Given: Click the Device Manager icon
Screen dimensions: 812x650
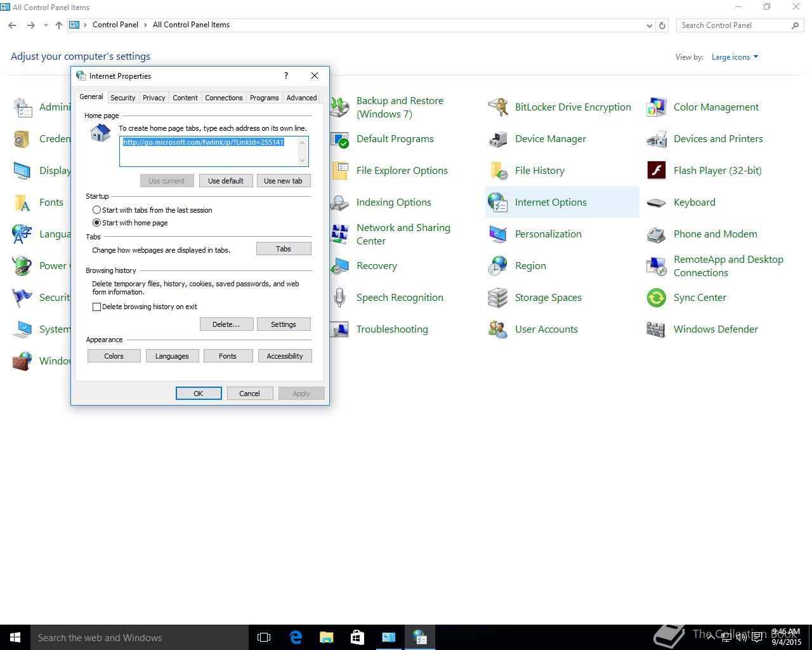Looking at the screenshot, I should pos(498,139).
